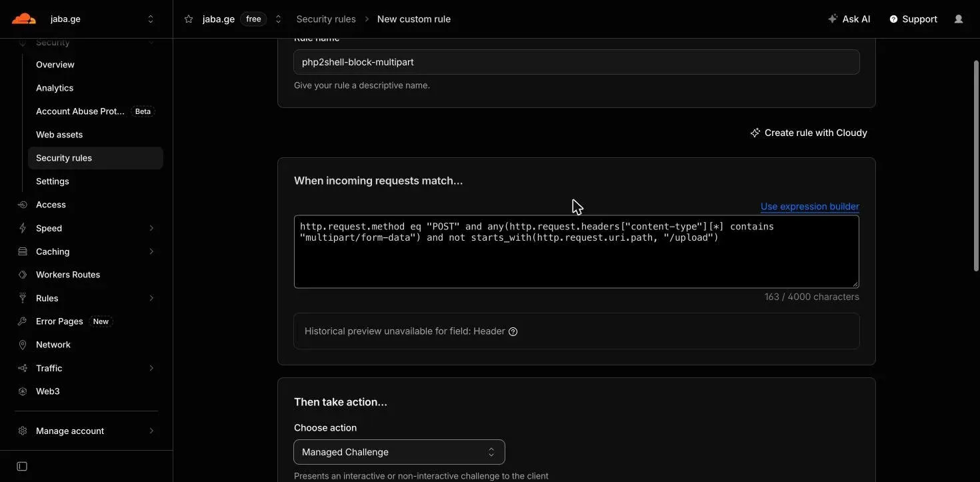This screenshot has height=482, width=980.
Task: Expand the Manage account chevron
Action: [x=151, y=431]
